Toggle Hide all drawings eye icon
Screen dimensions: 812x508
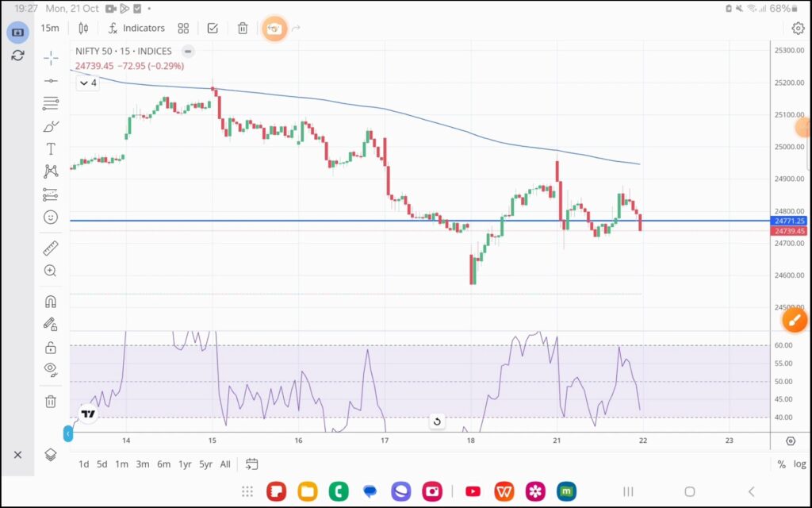(51, 369)
